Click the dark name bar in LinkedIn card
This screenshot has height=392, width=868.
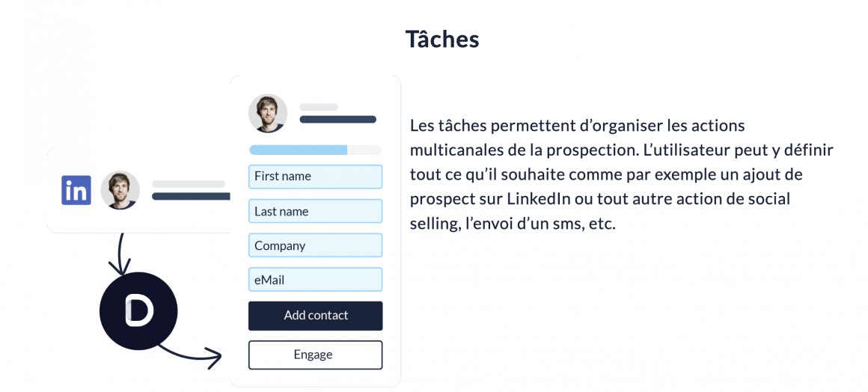191,196
